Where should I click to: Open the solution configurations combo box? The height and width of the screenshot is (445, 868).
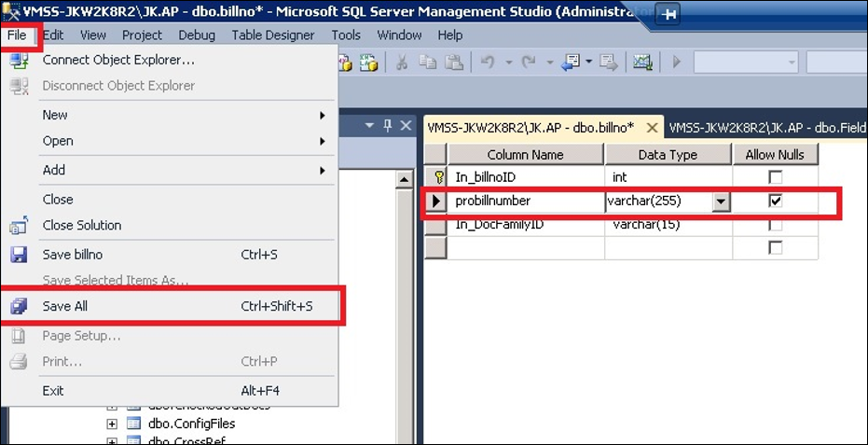click(x=745, y=63)
